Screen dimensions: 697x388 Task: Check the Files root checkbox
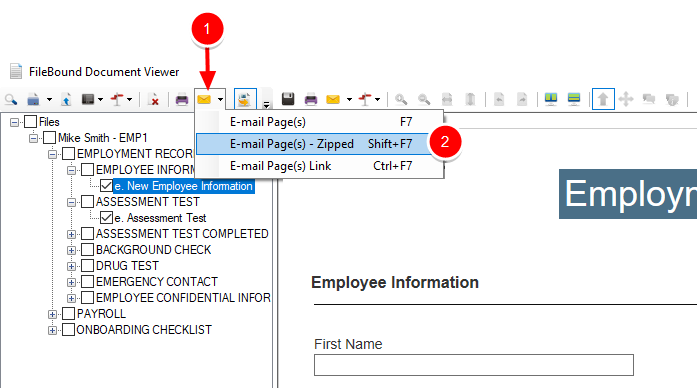click(x=31, y=122)
